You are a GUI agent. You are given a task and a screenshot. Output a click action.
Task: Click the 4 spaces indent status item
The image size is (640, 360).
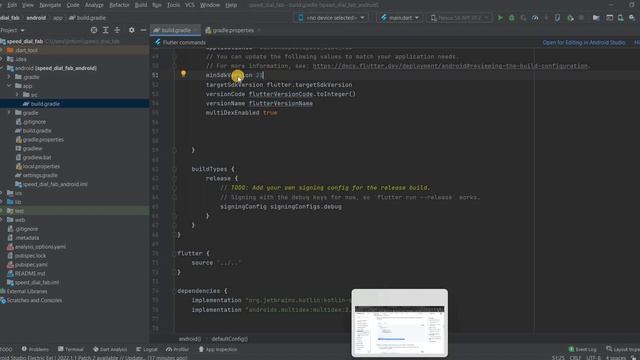pyautogui.click(x=615, y=358)
